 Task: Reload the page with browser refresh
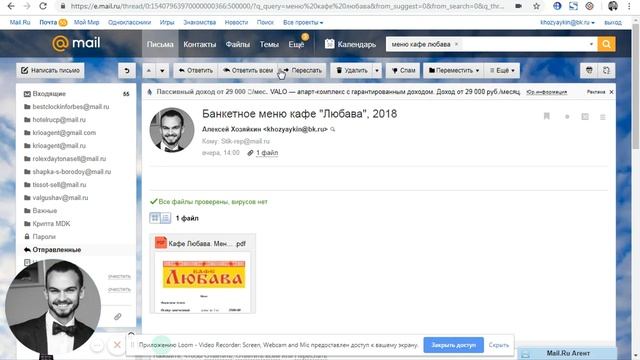[x=43, y=6]
